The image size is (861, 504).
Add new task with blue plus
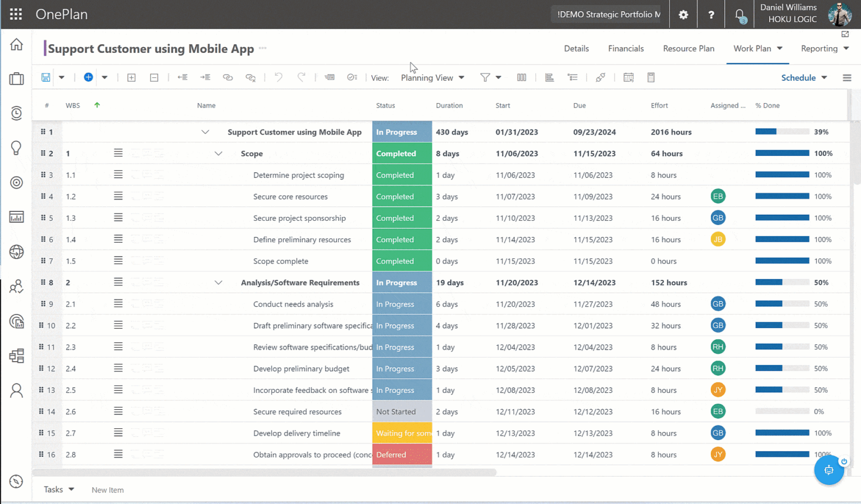point(88,77)
